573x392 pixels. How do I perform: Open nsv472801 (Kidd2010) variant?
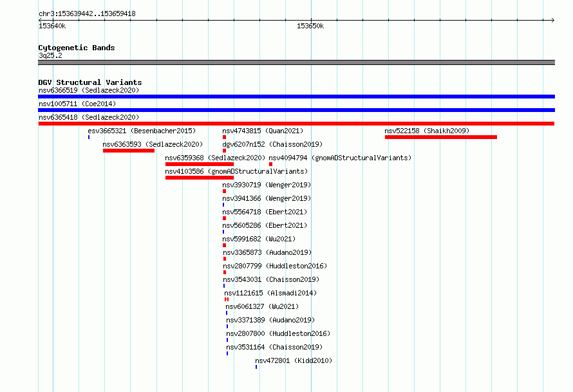[x=294, y=360]
